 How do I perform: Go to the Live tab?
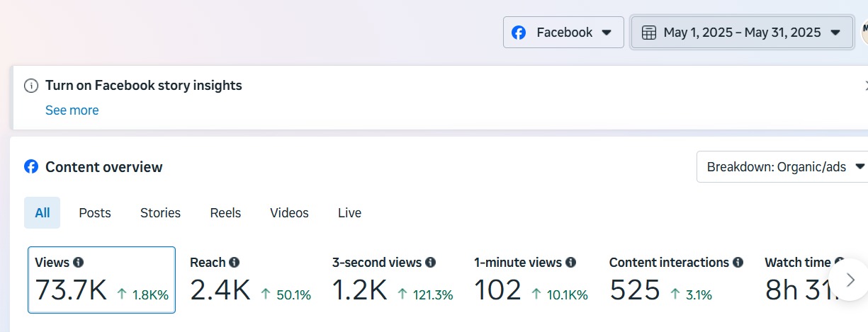pyautogui.click(x=349, y=213)
